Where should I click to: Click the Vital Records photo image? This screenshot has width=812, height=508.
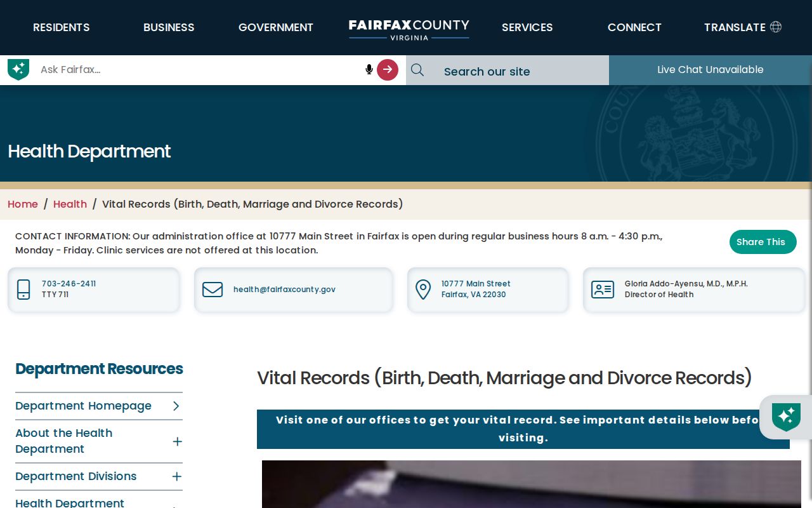pos(532,484)
